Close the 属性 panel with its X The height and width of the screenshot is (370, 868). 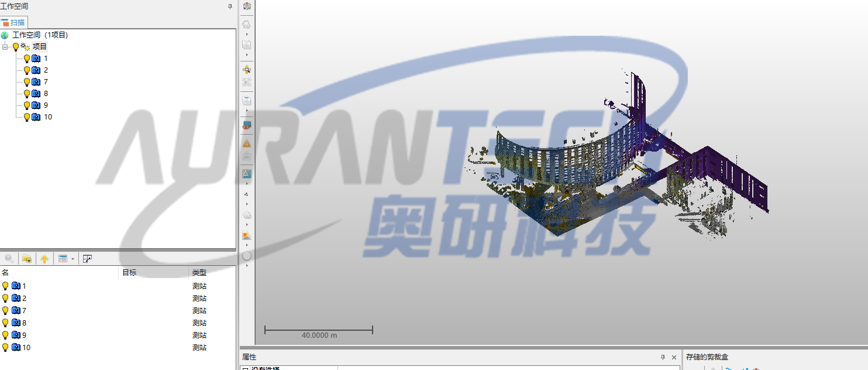(674, 357)
